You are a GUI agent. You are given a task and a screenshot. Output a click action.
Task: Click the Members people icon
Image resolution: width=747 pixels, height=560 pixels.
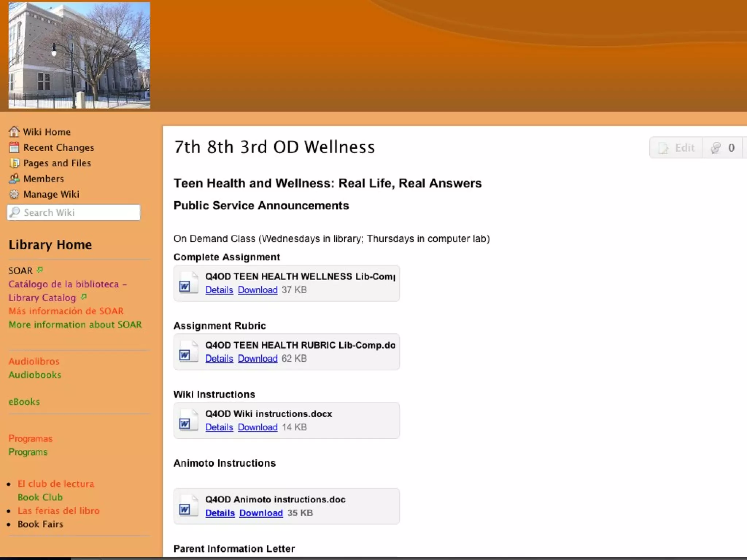tap(14, 179)
